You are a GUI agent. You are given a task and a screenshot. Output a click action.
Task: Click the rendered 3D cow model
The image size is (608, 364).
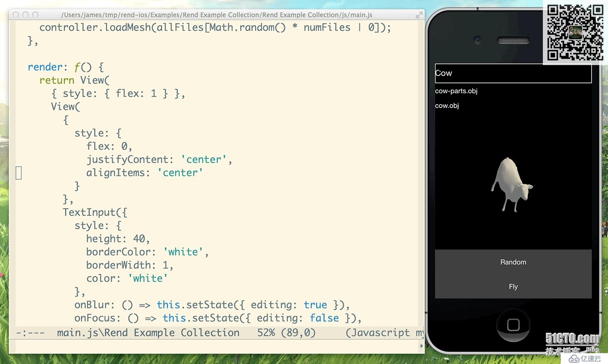[x=512, y=184]
